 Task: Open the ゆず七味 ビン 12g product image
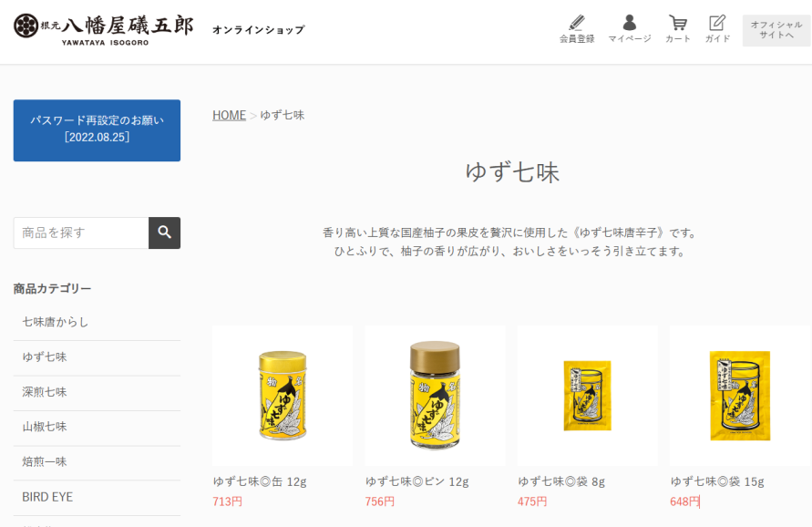pos(435,396)
